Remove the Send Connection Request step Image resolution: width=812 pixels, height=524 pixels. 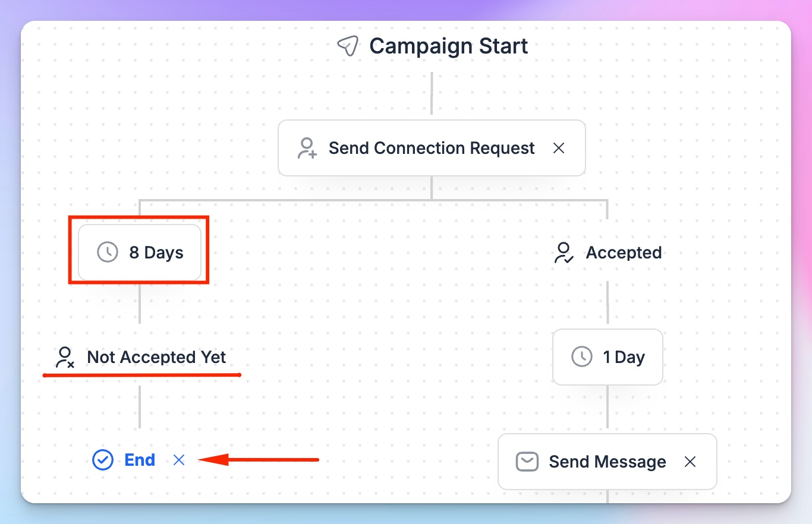click(559, 148)
